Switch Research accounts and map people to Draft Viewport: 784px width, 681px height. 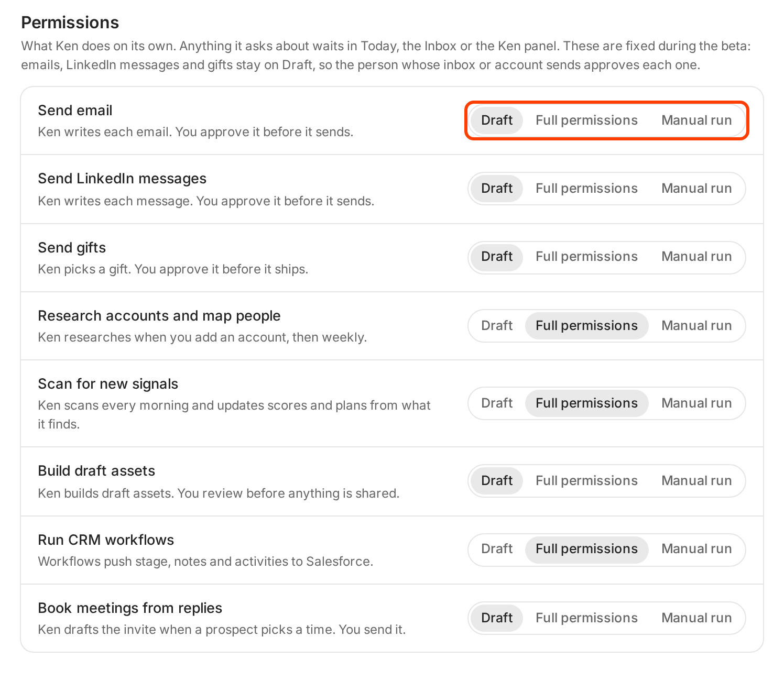[497, 326]
